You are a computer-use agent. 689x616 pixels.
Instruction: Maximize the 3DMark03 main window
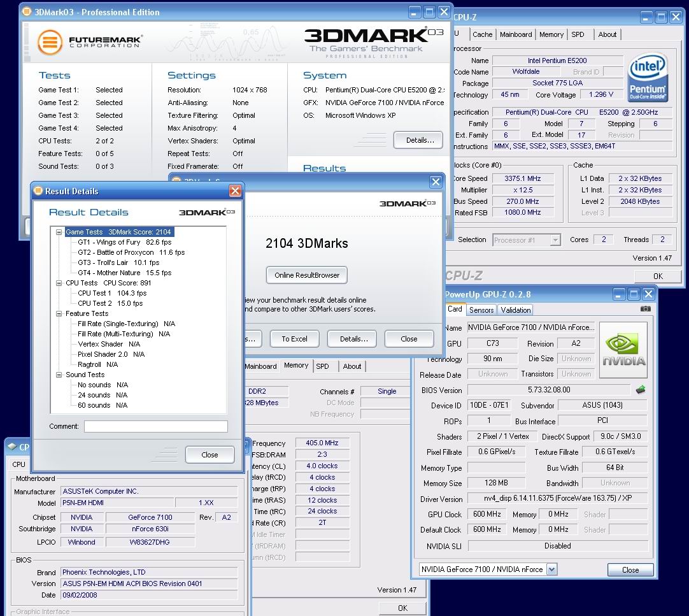pos(429,12)
